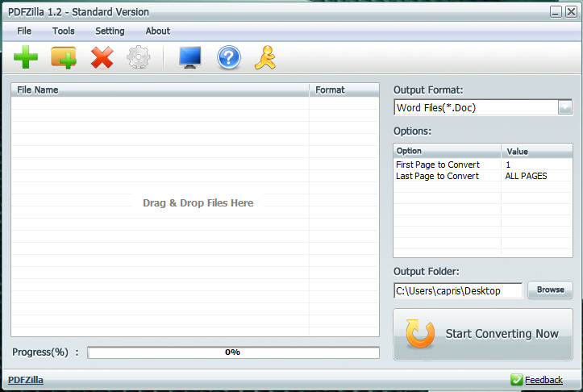Click Start Converting Now button
The height and width of the screenshot is (392, 583).
pyautogui.click(x=483, y=335)
